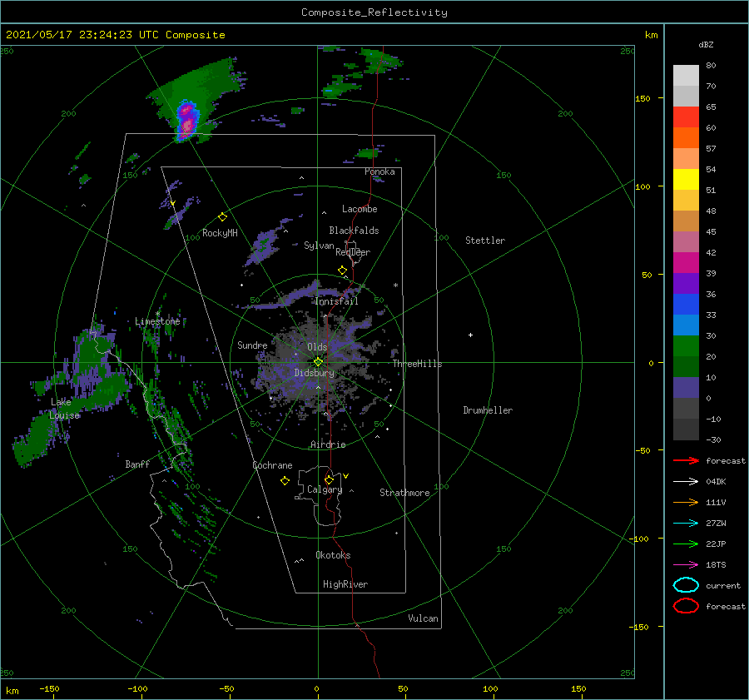This screenshot has height=700, width=749.
Task: Click the RedDeer city label
Action: 353,252
